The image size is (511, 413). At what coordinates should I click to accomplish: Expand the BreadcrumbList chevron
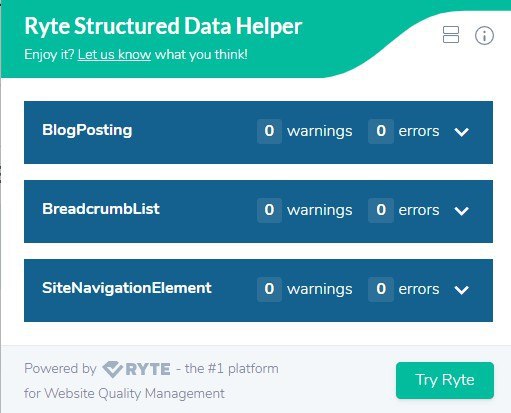coord(462,211)
